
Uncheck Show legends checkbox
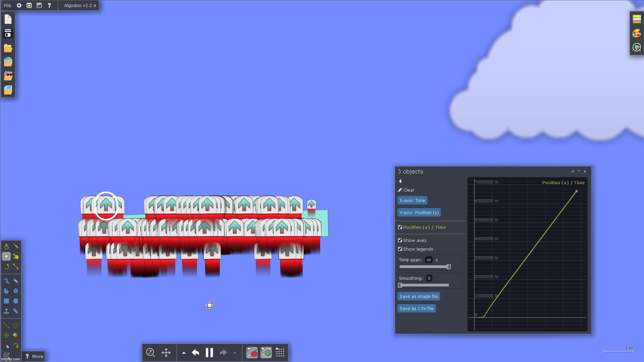click(x=400, y=249)
